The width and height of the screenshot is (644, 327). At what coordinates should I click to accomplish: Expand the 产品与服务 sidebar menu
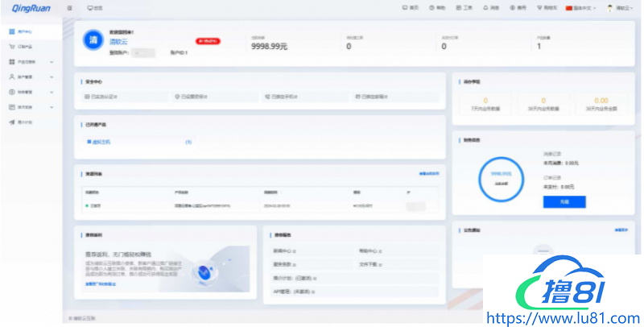[30, 62]
